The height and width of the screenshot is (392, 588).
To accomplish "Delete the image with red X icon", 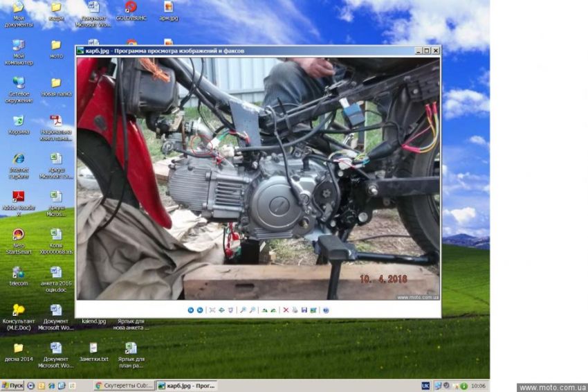I will (286, 310).
